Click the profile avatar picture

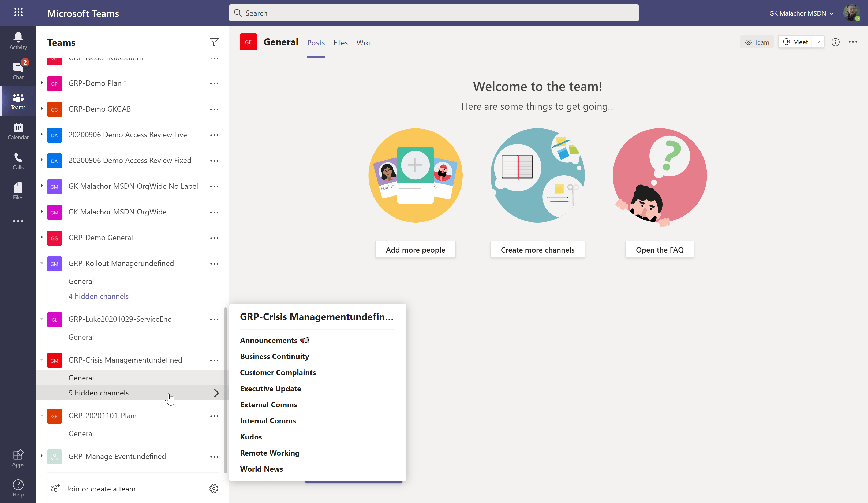(x=851, y=13)
